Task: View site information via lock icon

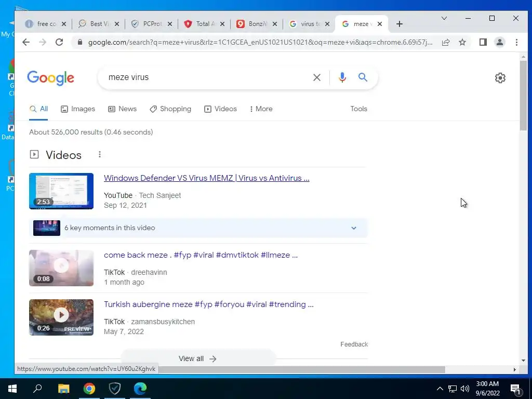Action: (79, 42)
